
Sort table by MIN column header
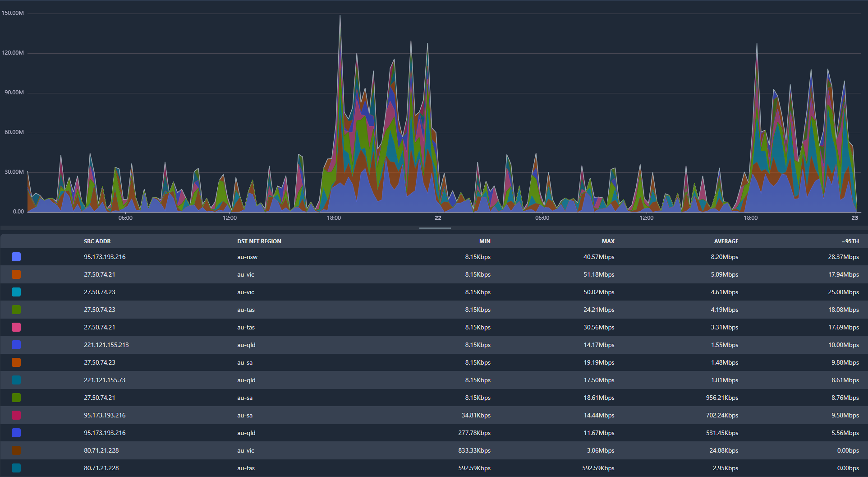pos(484,241)
